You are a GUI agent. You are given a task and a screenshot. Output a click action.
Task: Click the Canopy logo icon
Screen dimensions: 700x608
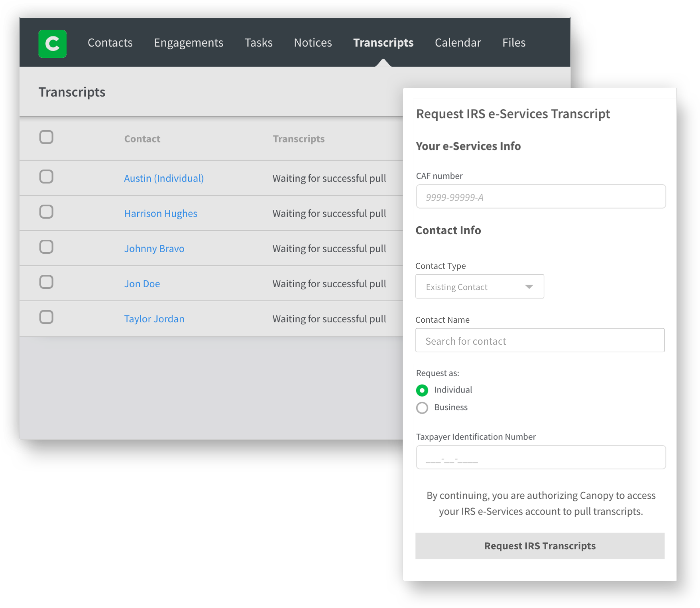tap(52, 43)
